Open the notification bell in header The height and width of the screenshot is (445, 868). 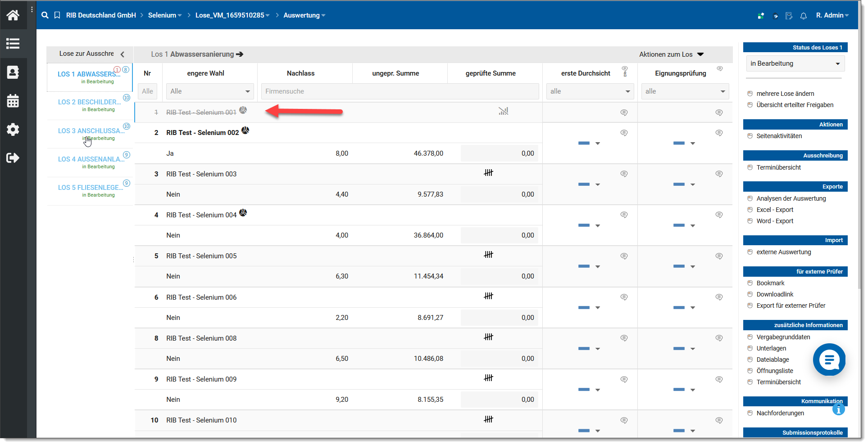click(x=803, y=16)
